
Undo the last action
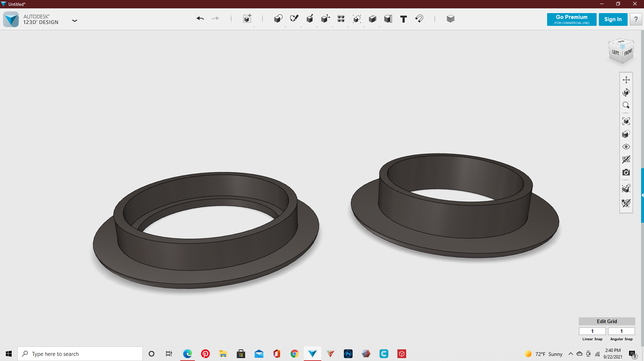(x=200, y=19)
